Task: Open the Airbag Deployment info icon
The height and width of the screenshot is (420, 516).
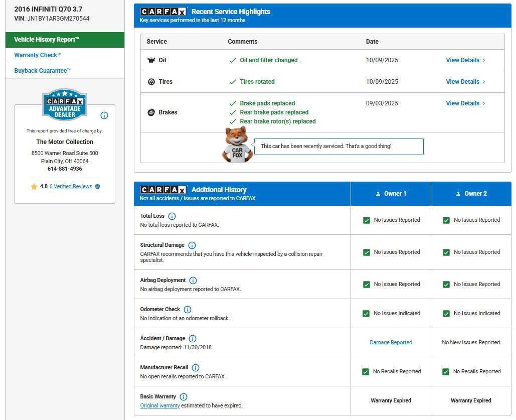Action: click(x=193, y=281)
